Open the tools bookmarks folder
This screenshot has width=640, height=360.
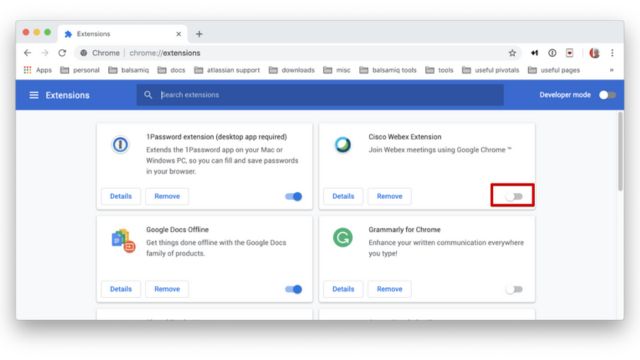click(439, 70)
